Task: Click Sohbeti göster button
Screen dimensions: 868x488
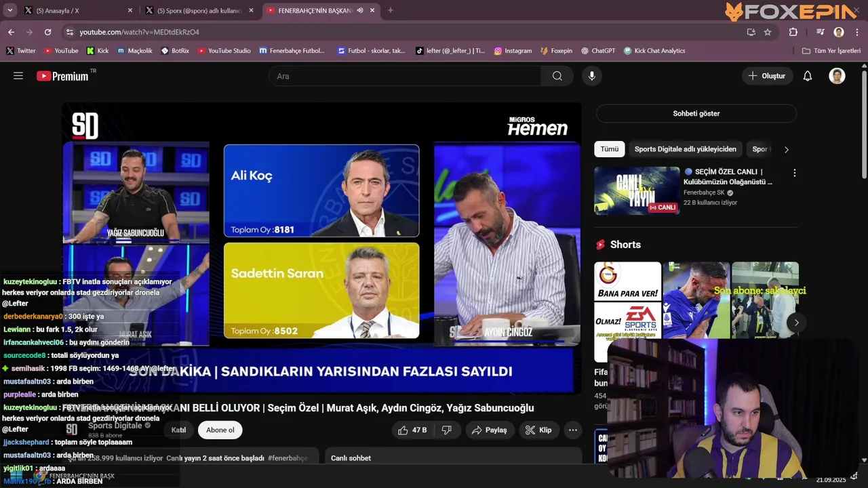Action: (696, 113)
